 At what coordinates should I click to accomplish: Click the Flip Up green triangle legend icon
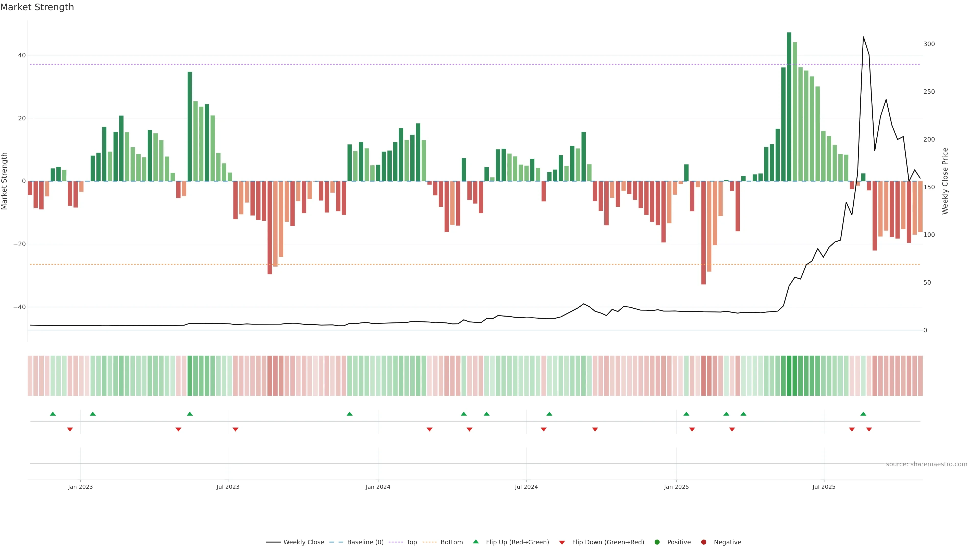[x=475, y=542]
